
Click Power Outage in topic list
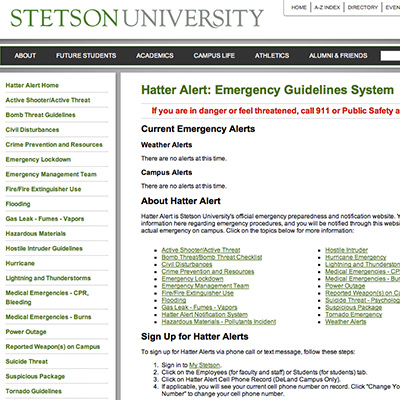tap(345, 286)
